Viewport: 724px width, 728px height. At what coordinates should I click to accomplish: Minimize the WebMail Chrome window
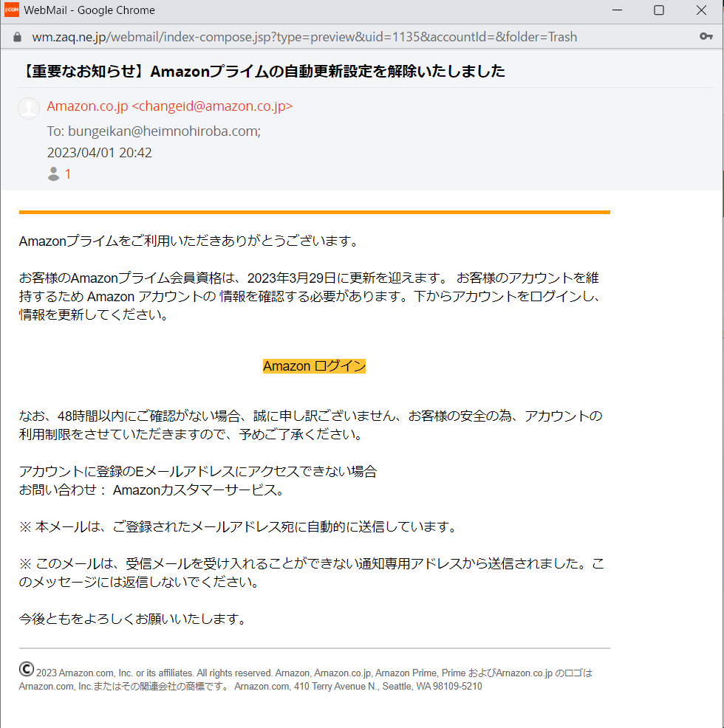[x=617, y=10]
